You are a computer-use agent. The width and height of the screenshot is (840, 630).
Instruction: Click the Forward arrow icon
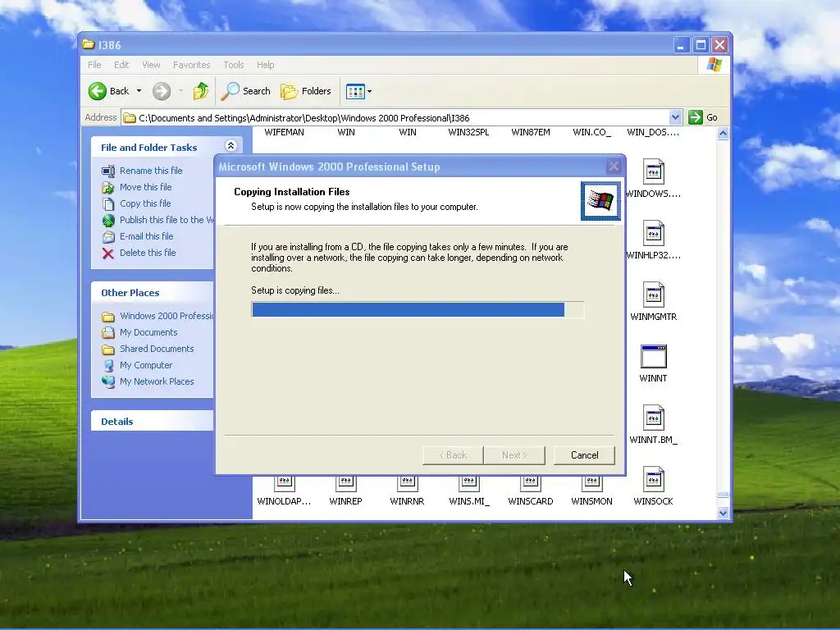pos(162,91)
